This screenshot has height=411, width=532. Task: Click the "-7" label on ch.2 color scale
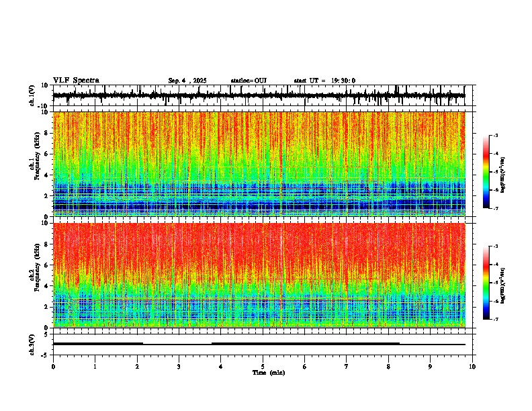click(x=495, y=320)
